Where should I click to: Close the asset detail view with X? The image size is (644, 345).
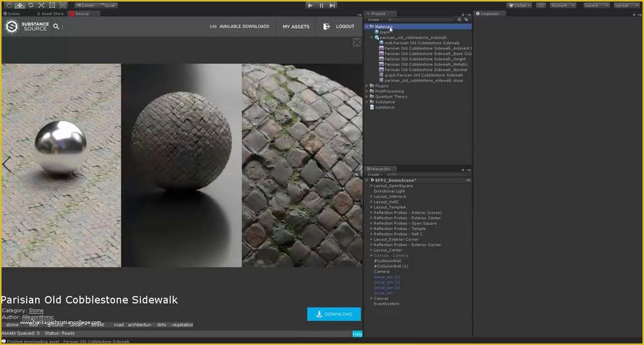click(x=357, y=42)
